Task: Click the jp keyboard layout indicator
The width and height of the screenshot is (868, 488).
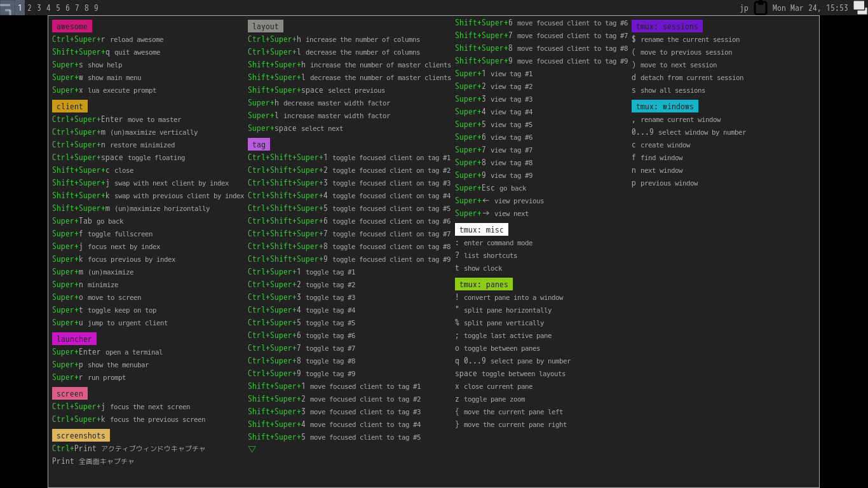Action: [x=744, y=8]
